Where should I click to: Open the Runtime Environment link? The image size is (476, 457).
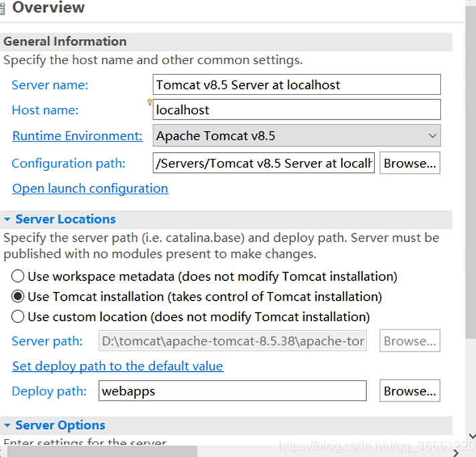coord(78,136)
